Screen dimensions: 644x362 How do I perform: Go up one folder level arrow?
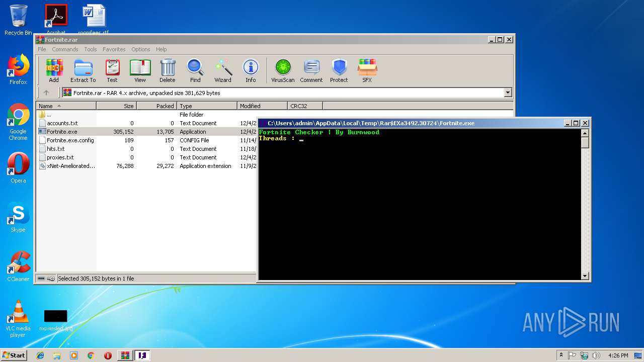coord(46,93)
